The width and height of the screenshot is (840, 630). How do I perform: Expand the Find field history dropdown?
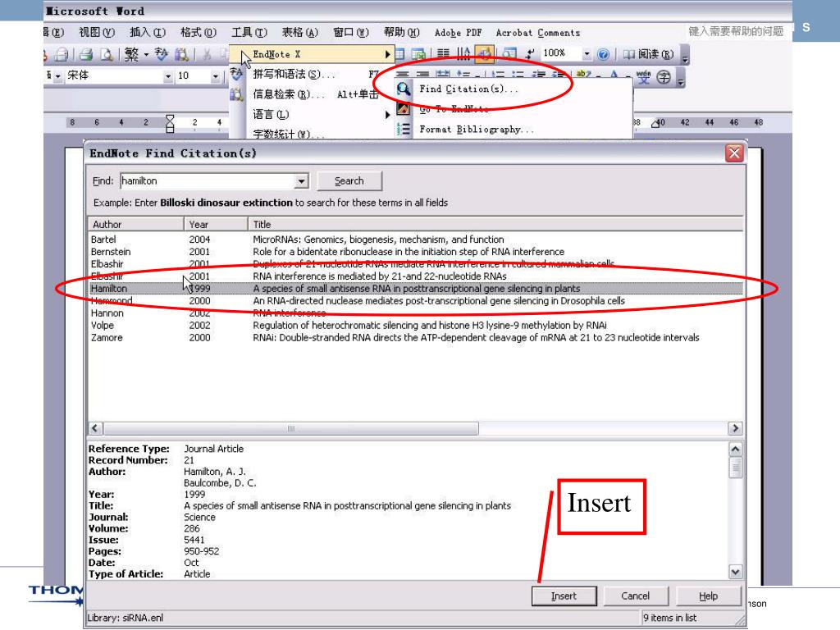click(302, 181)
